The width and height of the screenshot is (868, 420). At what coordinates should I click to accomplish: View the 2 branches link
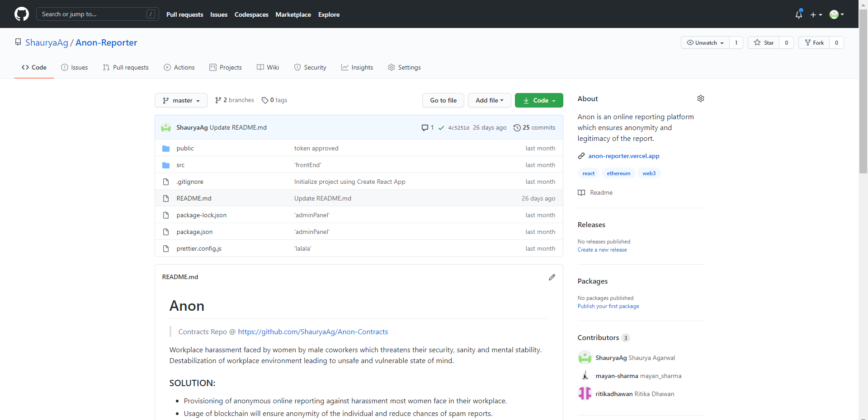tap(235, 100)
